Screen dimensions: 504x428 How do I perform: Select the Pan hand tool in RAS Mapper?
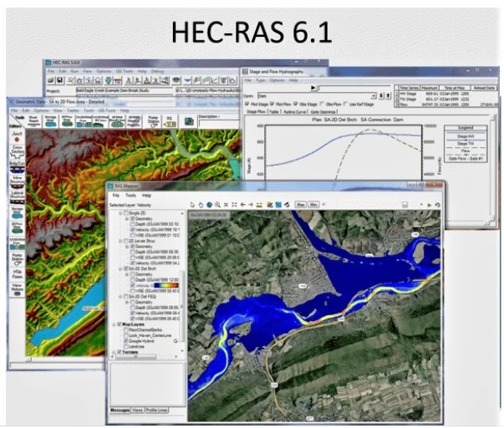point(201,205)
